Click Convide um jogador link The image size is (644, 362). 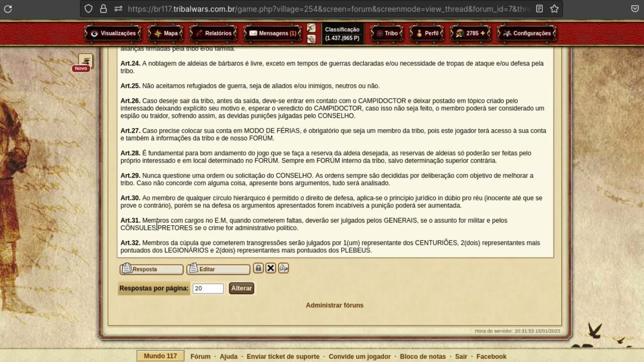[x=360, y=356]
